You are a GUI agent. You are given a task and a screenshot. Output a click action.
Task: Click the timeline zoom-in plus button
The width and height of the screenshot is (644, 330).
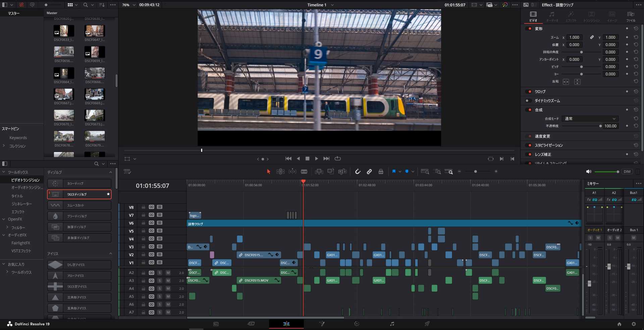pyautogui.click(x=496, y=172)
